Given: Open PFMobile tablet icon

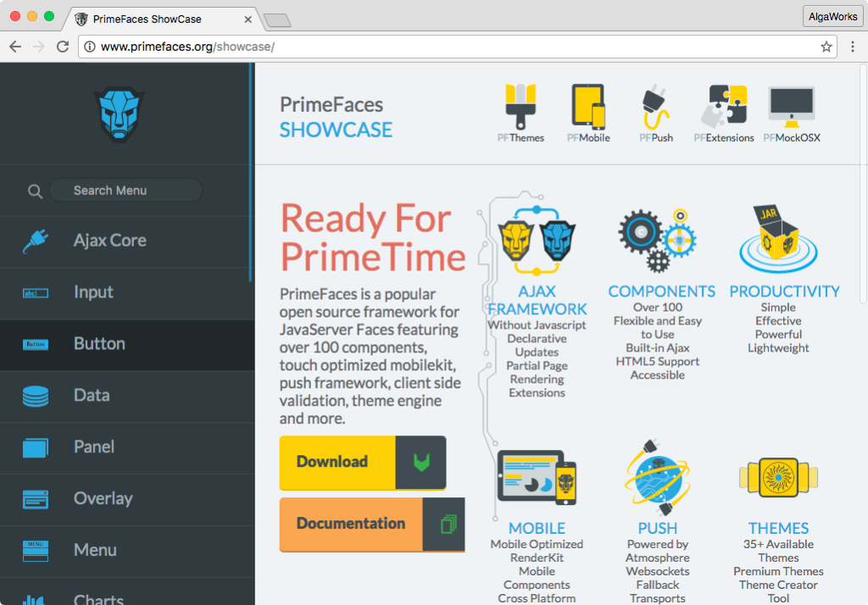Looking at the screenshot, I should pos(588,107).
